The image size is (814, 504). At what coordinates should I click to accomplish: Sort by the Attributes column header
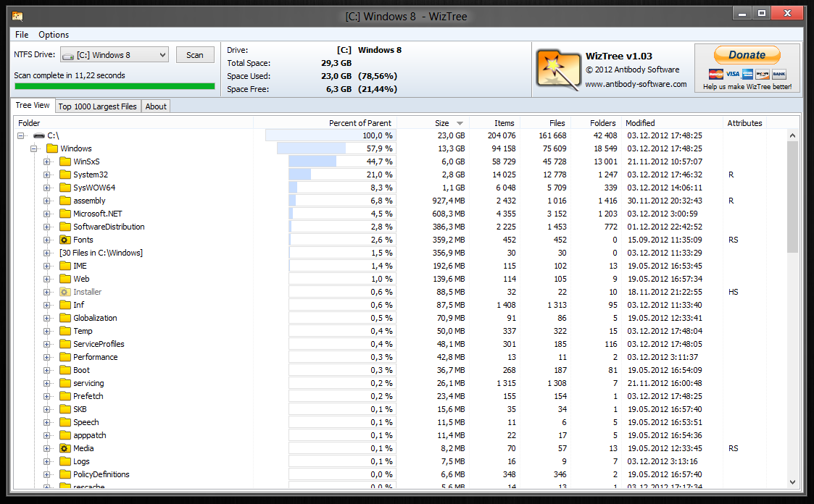744,123
